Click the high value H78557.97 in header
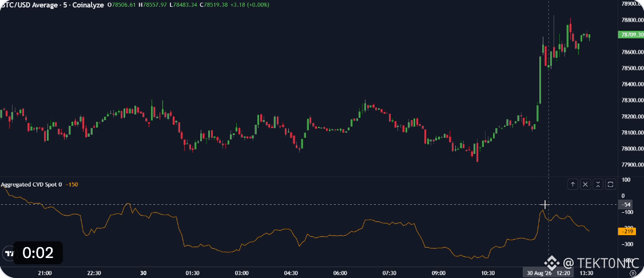This screenshot has width=644, height=278. [x=153, y=5]
